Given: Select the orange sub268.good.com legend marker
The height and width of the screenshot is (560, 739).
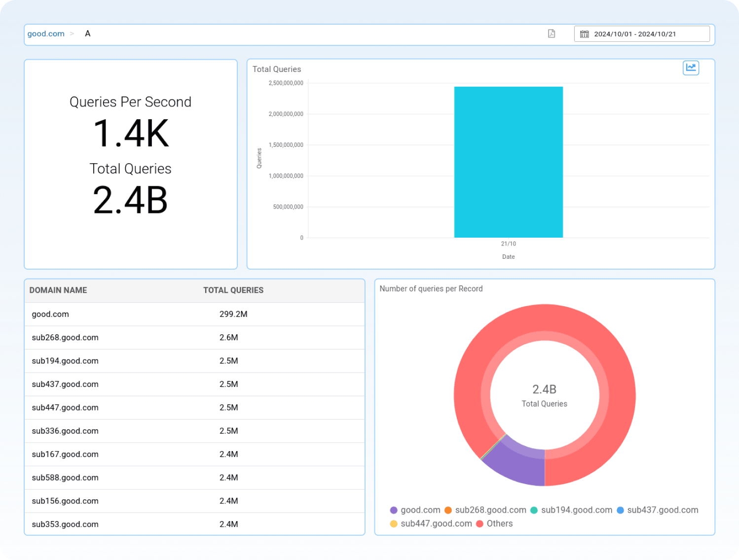Looking at the screenshot, I should click(x=448, y=510).
